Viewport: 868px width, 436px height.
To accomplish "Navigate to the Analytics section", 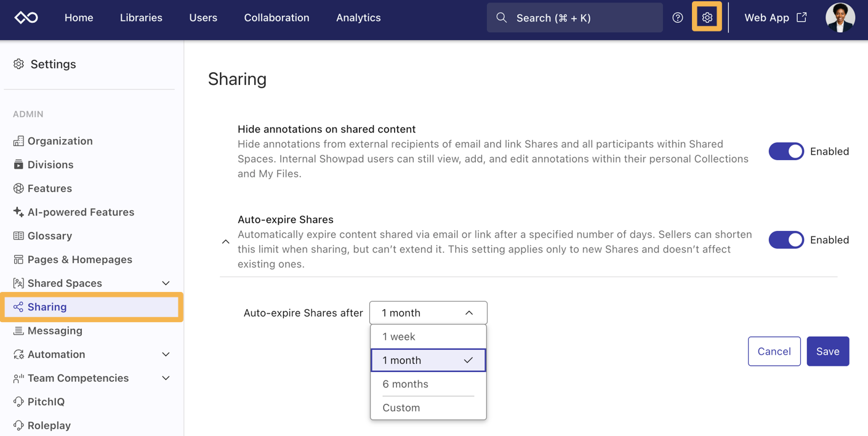I will pos(358,18).
